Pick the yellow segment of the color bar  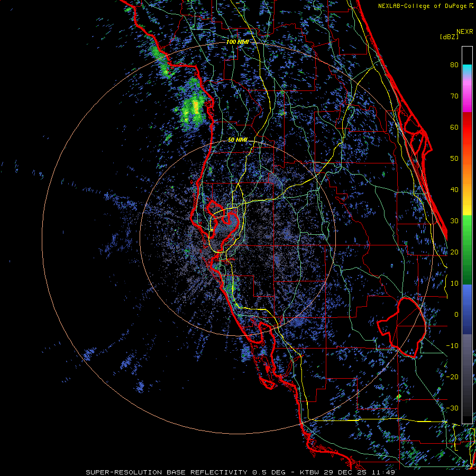(x=467, y=206)
